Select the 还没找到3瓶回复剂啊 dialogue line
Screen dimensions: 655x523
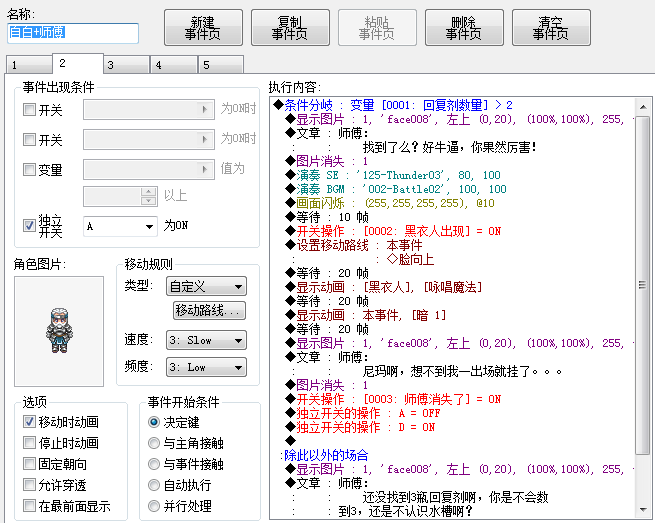point(455,498)
